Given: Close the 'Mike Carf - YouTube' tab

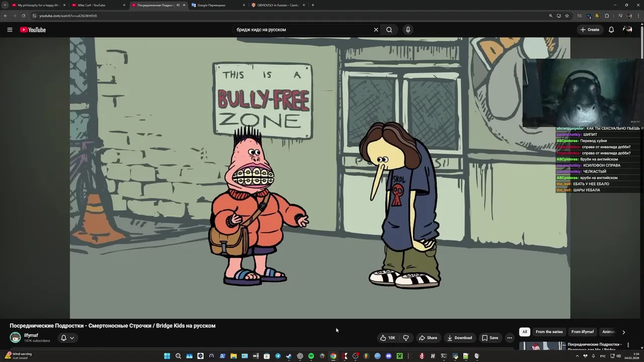Looking at the screenshot, I should click(x=124, y=5).
